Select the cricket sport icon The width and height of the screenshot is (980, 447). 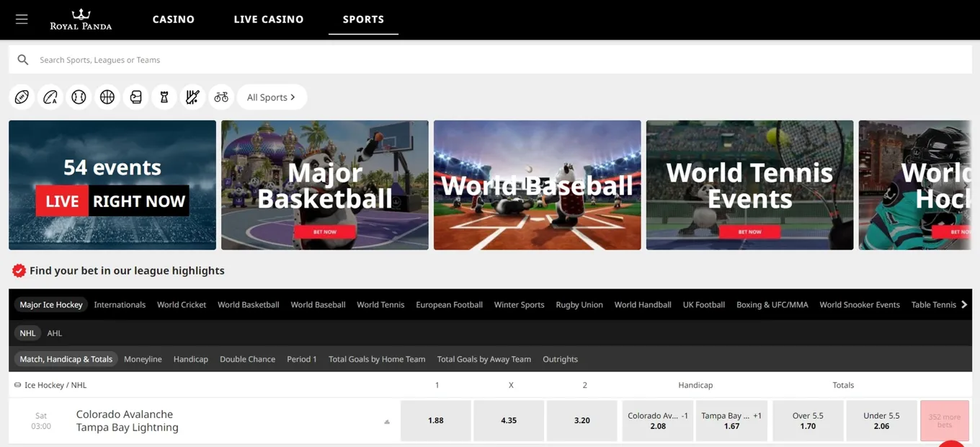192,97
